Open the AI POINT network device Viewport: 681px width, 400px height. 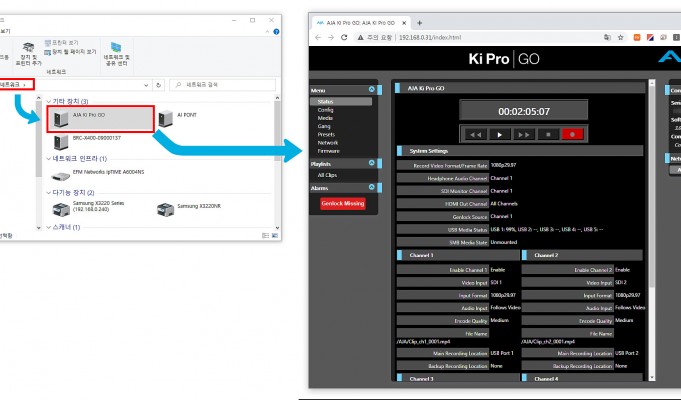pyautogui.click(x=178, y=118)
